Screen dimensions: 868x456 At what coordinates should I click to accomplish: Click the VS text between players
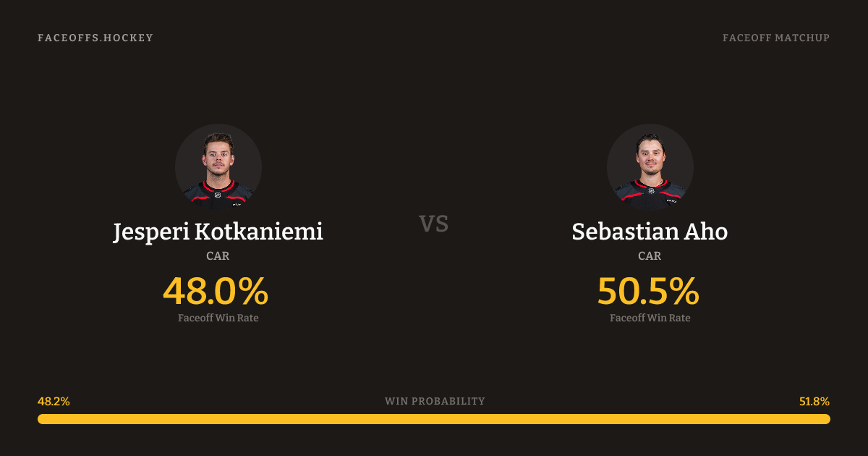[434, 224]
